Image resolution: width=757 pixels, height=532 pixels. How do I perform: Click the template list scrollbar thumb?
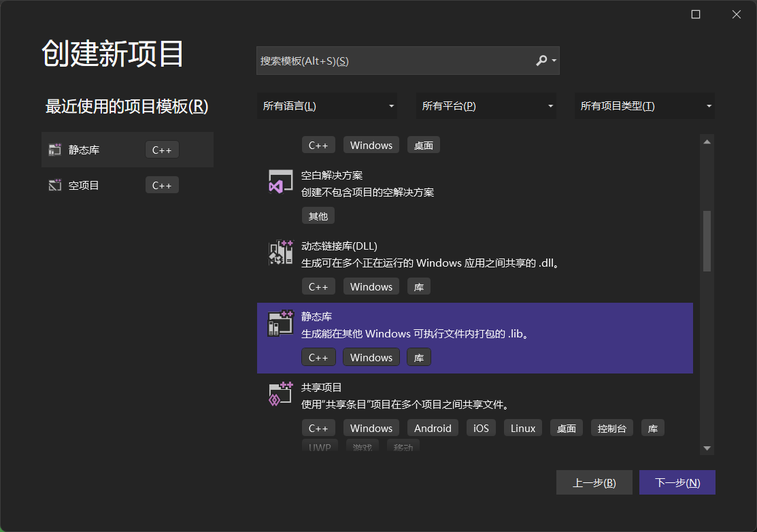[x=707, y=241]
